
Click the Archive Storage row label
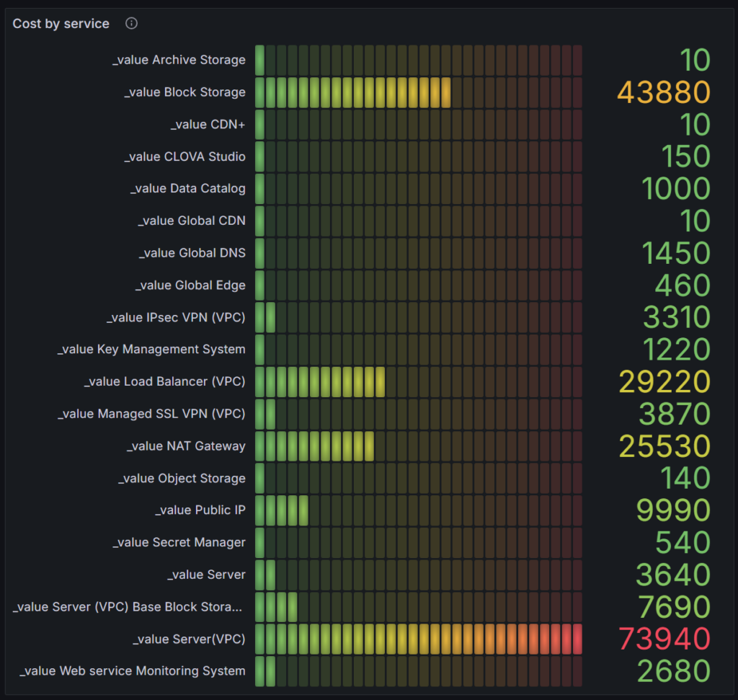coord(179,60)
